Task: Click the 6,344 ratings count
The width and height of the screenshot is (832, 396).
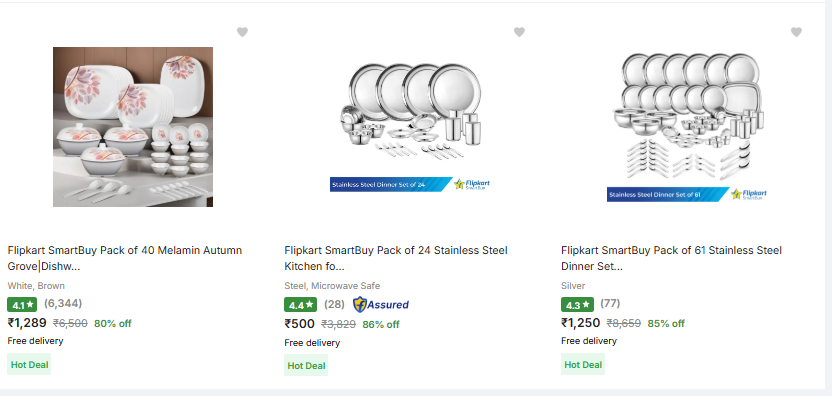Action: pos(63,303)
